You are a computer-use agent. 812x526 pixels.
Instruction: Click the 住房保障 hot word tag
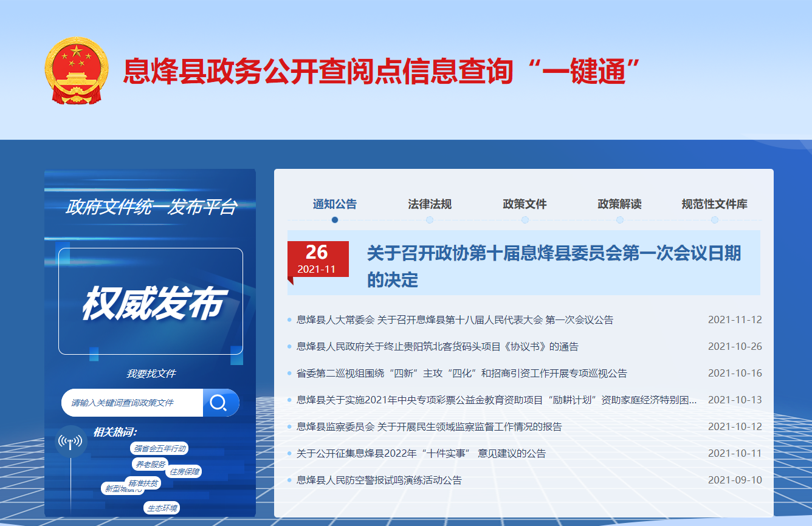click(x=185, y=471)
